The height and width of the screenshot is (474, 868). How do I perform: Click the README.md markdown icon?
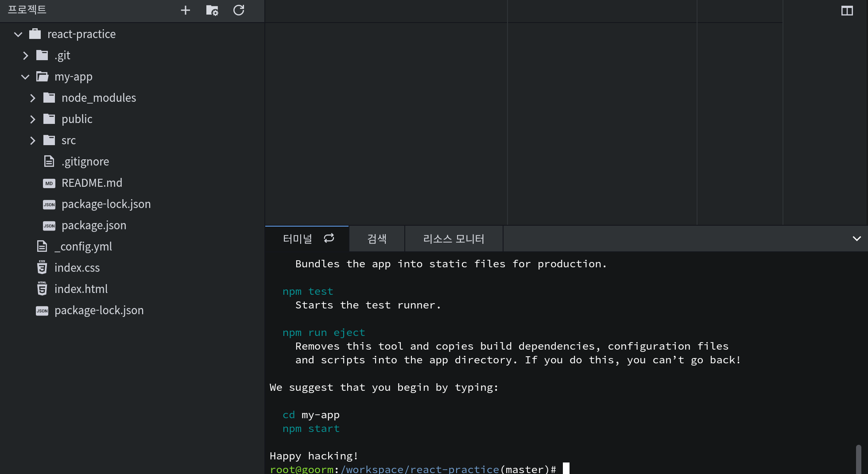[x=49, y=183]
